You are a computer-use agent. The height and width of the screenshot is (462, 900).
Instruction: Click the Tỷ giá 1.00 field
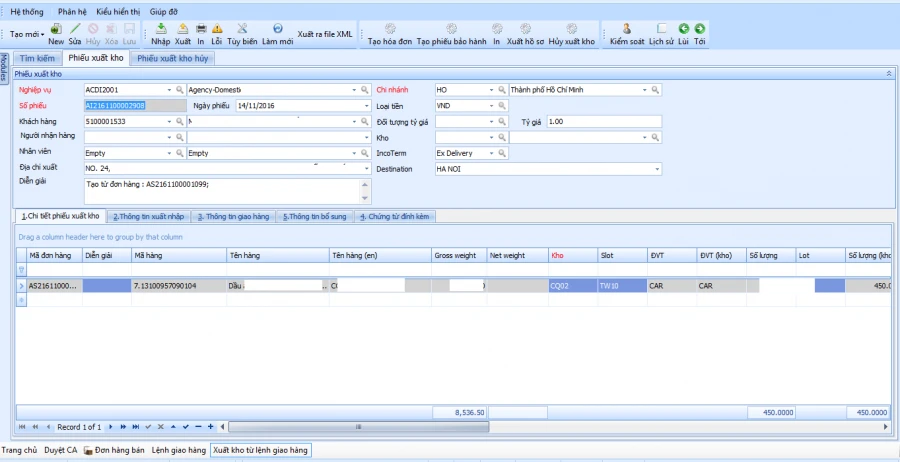(604, 122)
